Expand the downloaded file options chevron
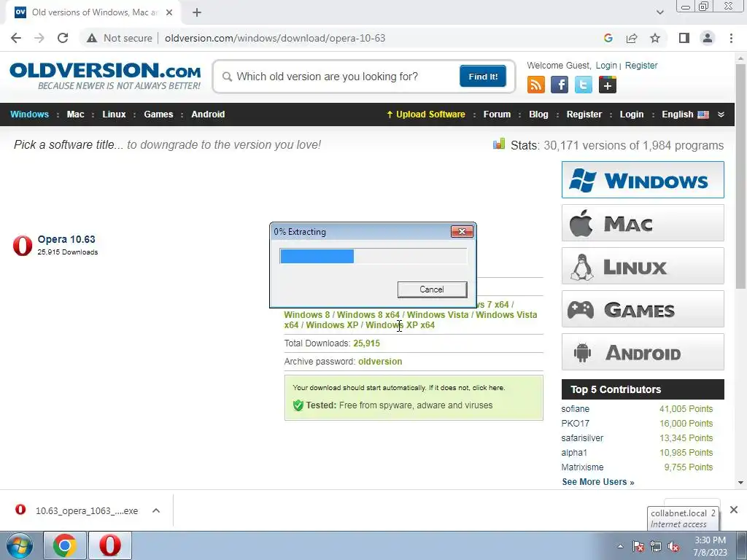Image resolution: width=747 pixels, height=560 pixels. click(x=156, y=510)
